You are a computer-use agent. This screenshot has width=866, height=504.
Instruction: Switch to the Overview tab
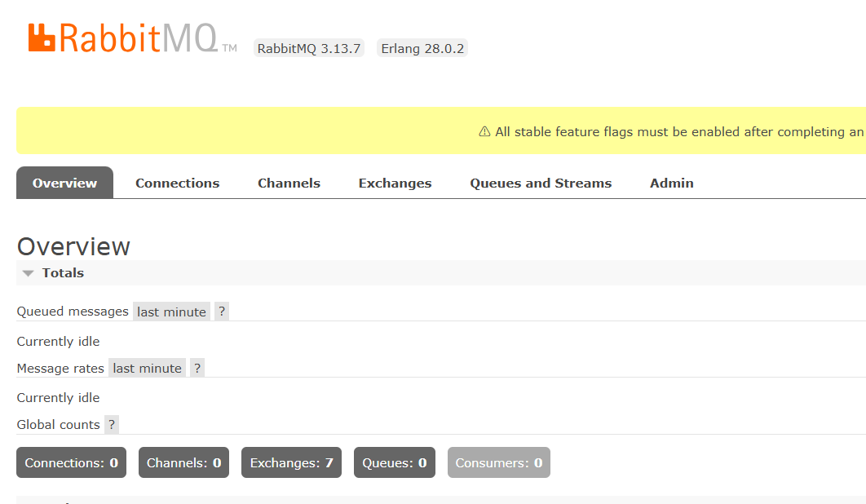[64, 183]
